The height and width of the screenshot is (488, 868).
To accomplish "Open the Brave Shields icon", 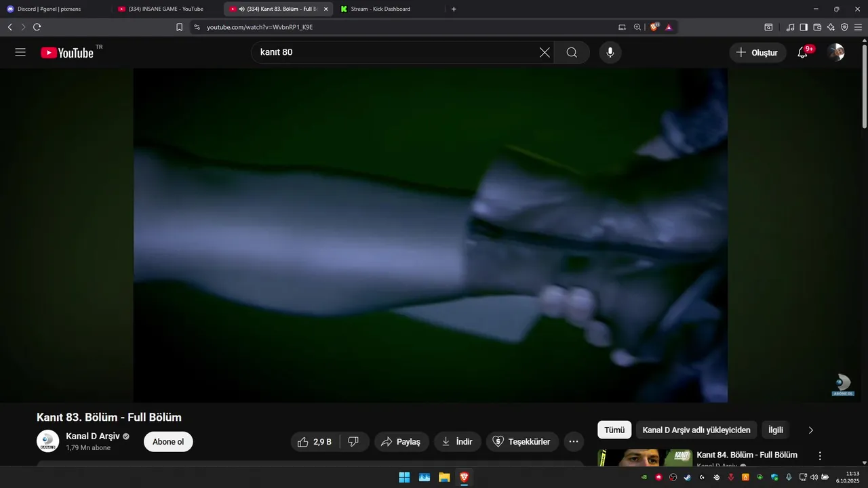I will (654, 27).
